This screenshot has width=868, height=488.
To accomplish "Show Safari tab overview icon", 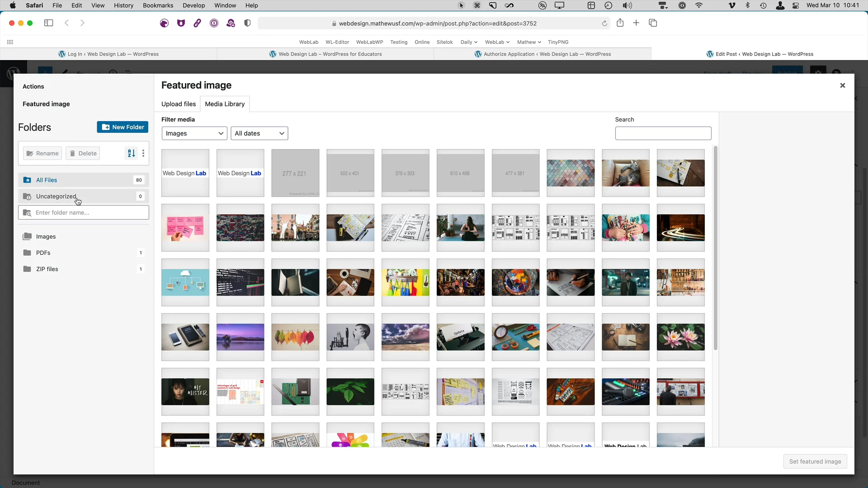I will click(x=653, y=23).
